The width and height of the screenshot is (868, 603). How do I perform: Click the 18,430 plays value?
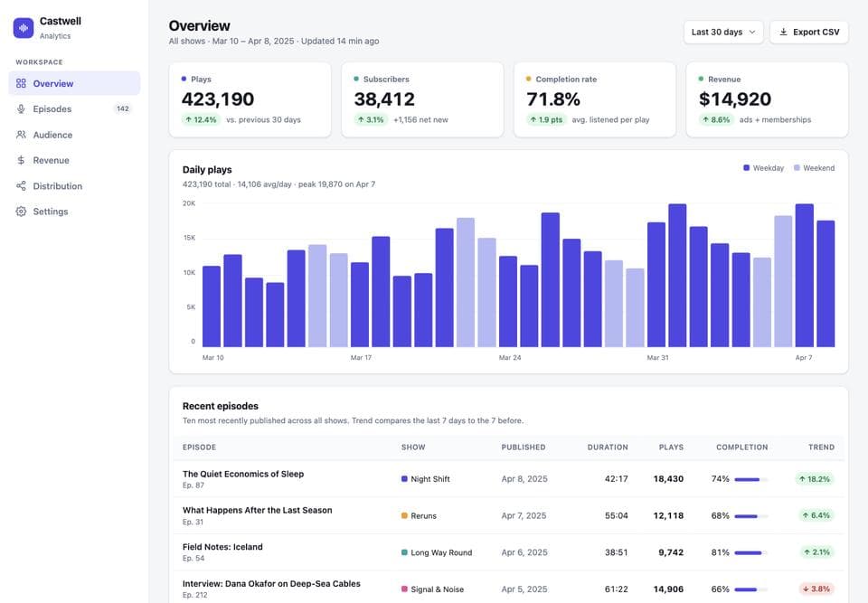pyautogui.click(x=668, y=479)
